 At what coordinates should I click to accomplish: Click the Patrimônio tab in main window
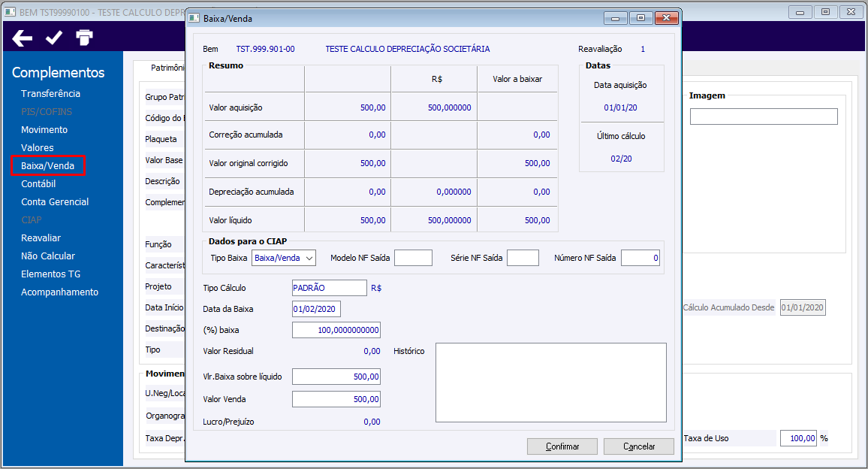(x=167, y=68)
